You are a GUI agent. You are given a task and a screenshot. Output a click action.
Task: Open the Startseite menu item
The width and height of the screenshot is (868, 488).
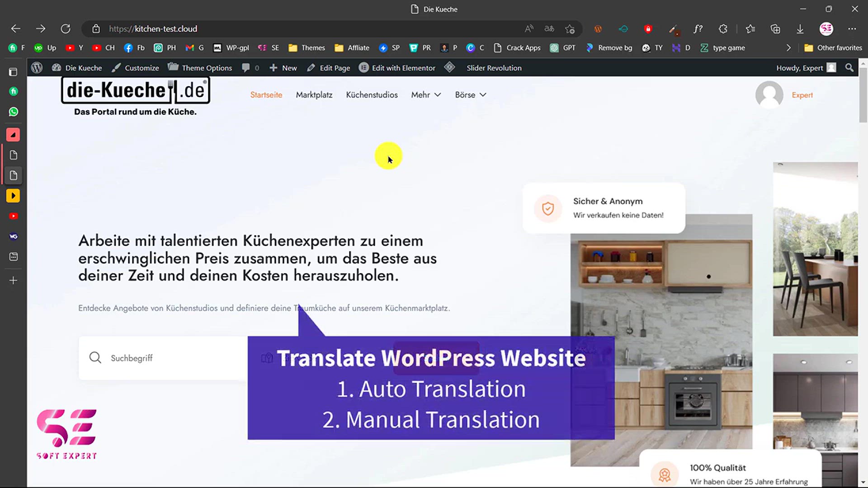coord(266,95)
